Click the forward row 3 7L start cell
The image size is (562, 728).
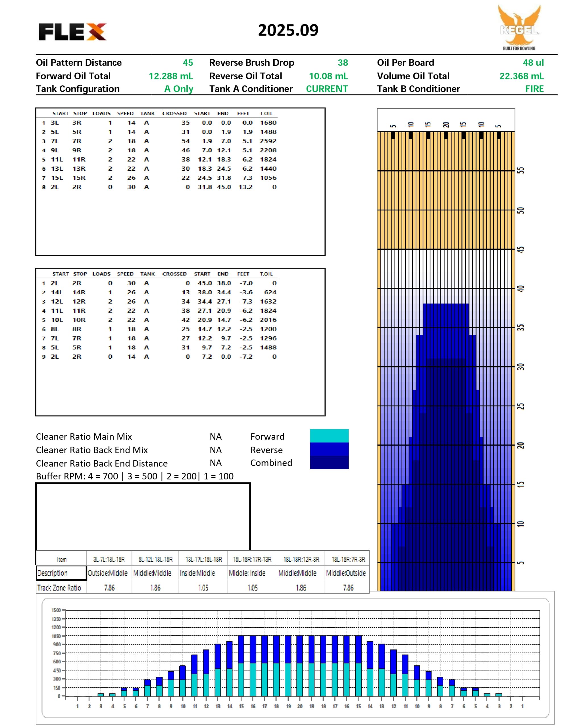click(55, 141)
